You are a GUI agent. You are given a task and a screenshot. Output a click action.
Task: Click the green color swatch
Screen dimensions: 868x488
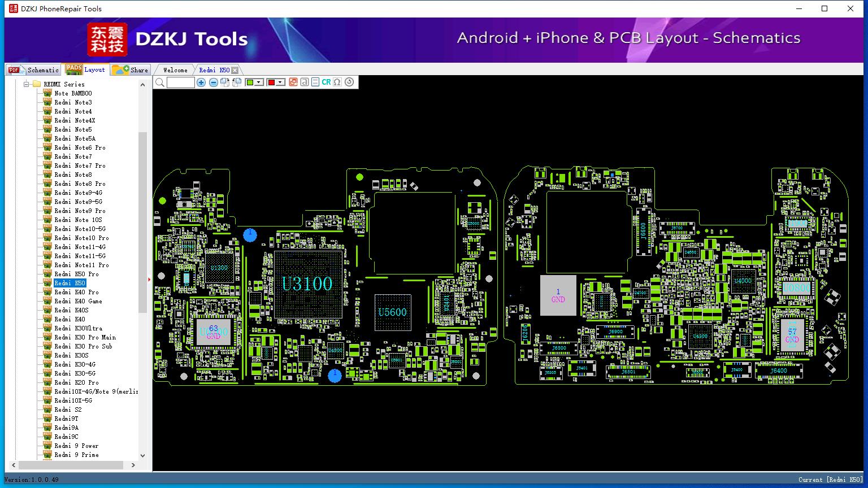[250, 82]
